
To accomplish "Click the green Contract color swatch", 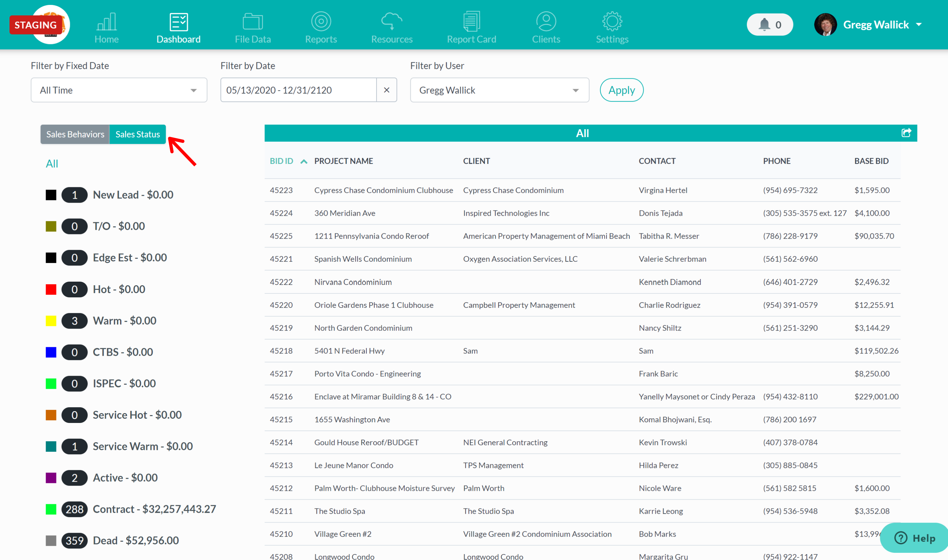I will tap(51, 509).
